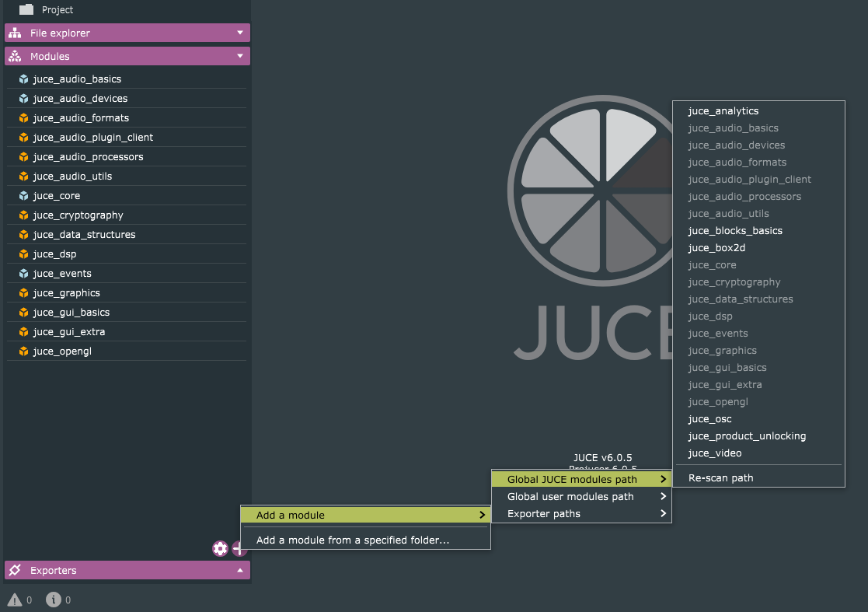Click the File explorer tree icon

pos(15,33)
